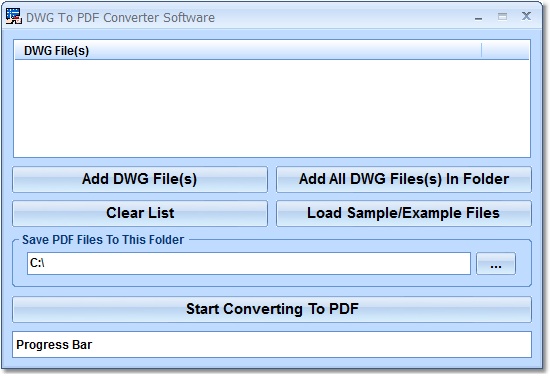Click Add DWG File(s) button
Screen dimensions: 550x376
point(140,179)
